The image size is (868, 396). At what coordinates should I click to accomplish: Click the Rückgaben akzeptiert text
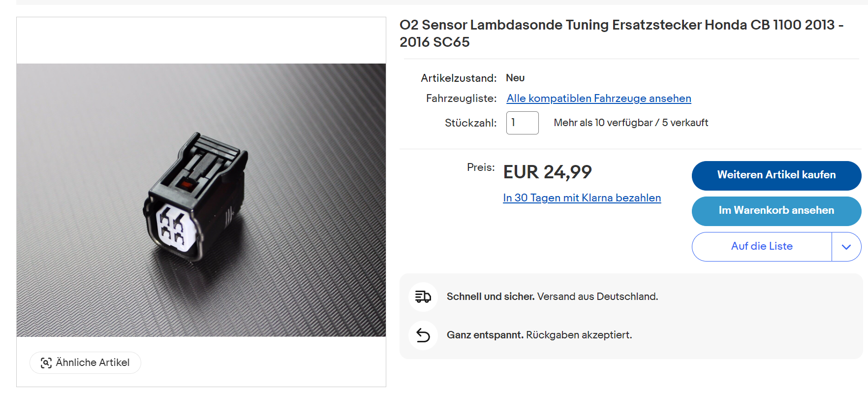point(579,335)
